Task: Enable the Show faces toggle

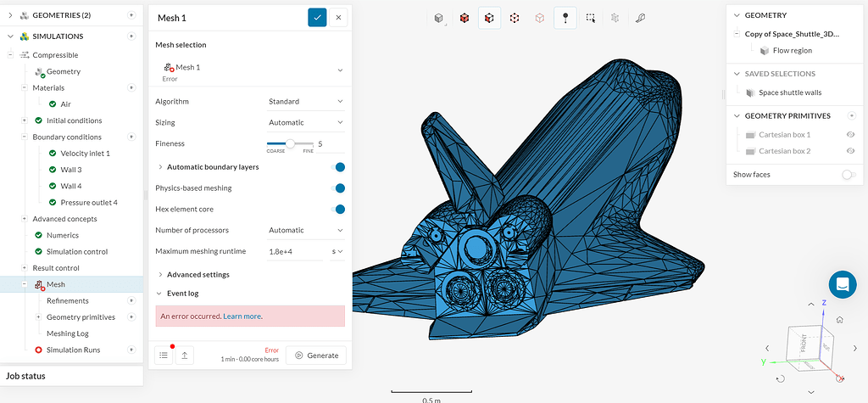Action: (849, 175)
